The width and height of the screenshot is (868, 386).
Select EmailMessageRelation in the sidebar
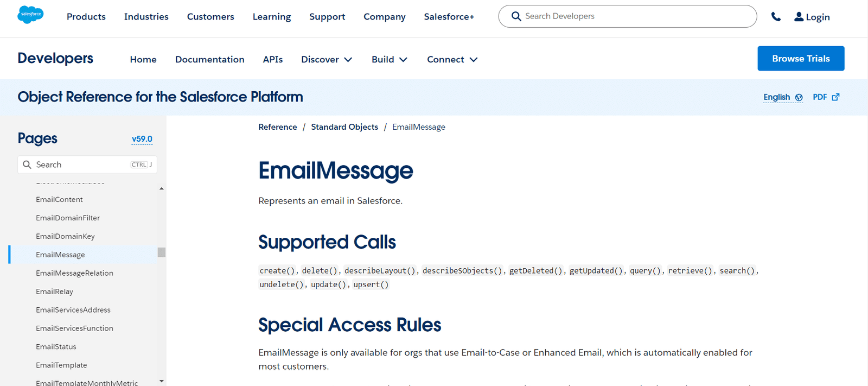(74, 273)
